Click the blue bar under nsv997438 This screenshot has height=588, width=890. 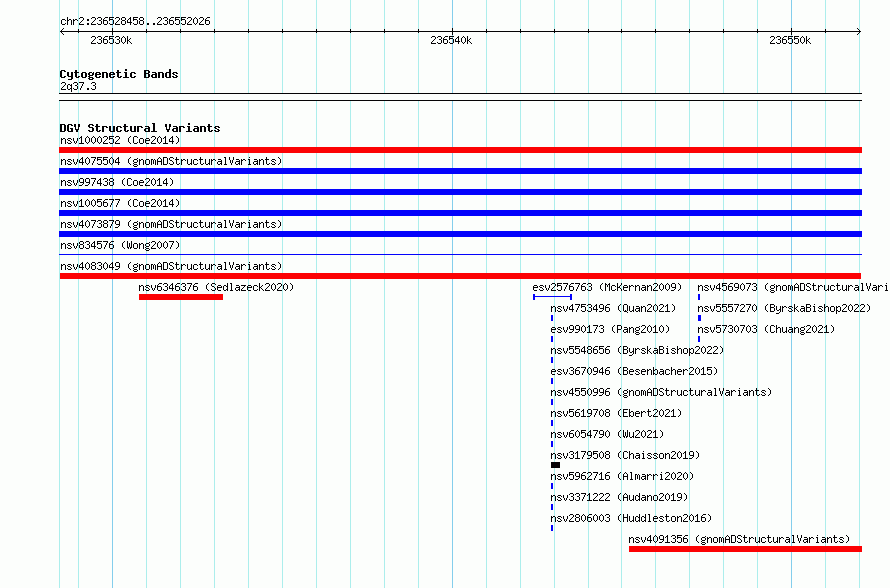click(460, 192)
